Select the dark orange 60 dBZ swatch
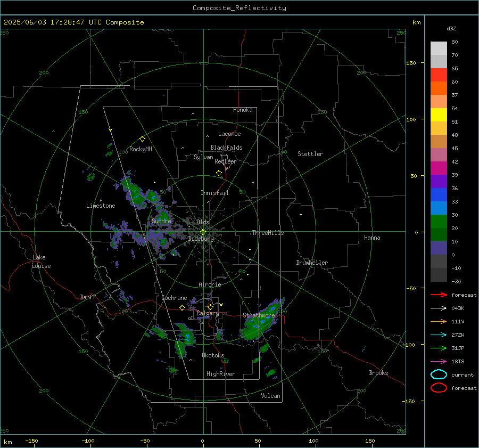 [x=439, y=88]
